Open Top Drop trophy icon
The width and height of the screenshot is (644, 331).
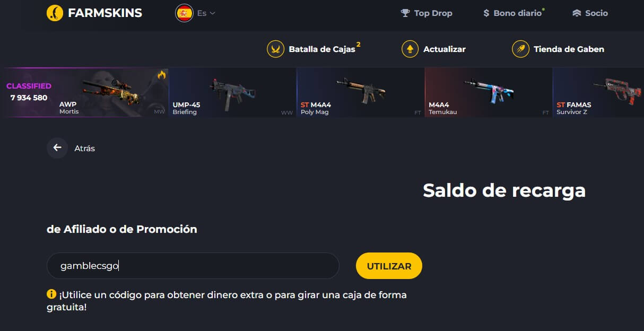(405, 13)
